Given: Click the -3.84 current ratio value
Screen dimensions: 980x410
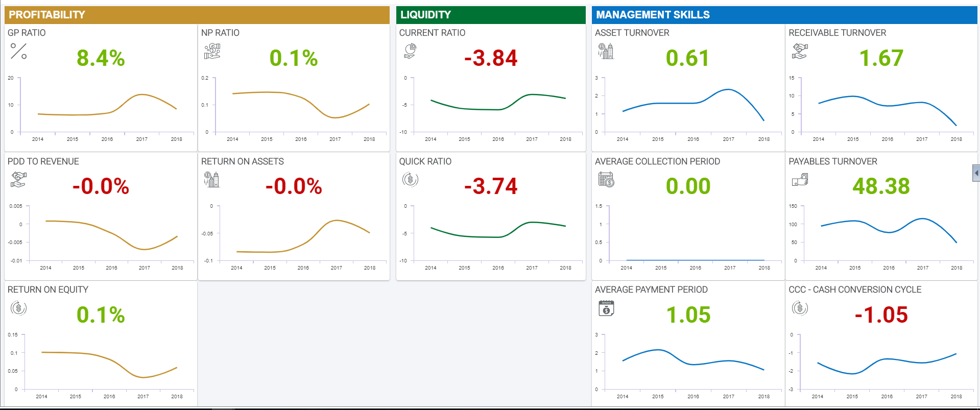Looking at the screenshot, I should [491, 58].
